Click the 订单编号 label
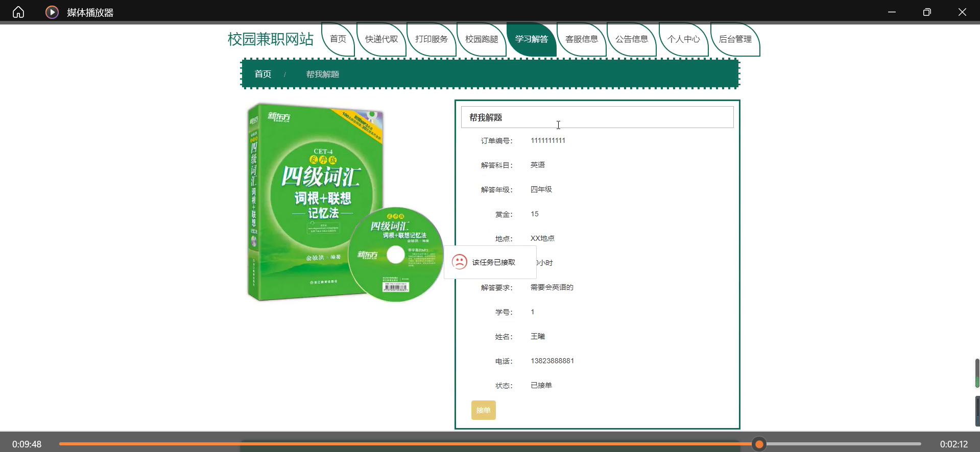 [x=496, y=141]
